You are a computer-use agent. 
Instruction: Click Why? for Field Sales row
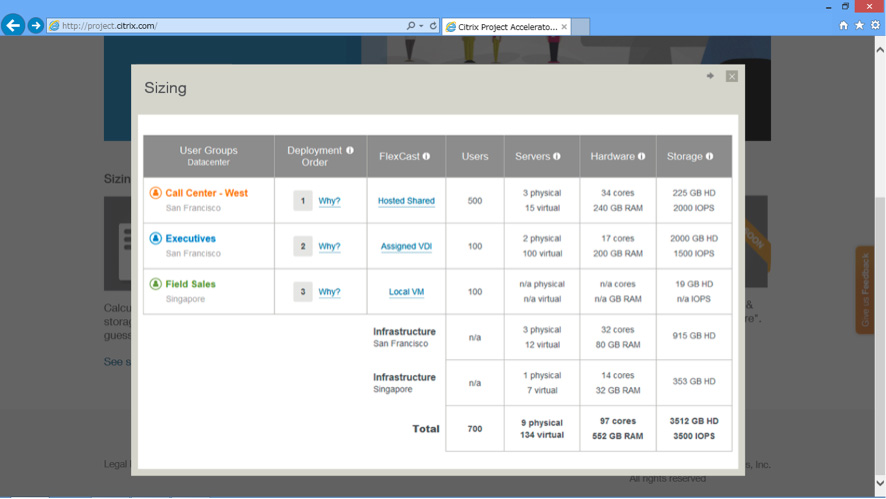tap(329, 292)
